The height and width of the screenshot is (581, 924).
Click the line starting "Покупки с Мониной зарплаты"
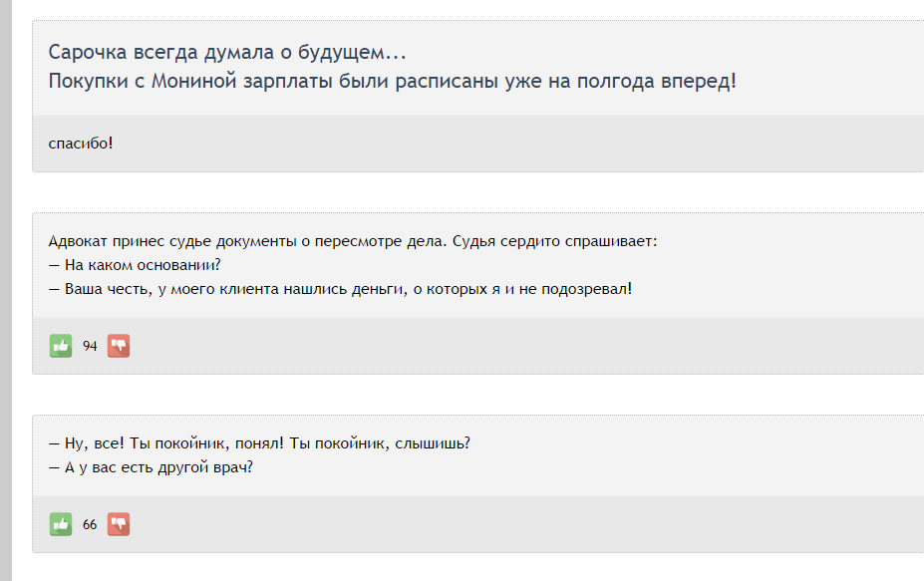pyautogui.click(x=392, y=81)
